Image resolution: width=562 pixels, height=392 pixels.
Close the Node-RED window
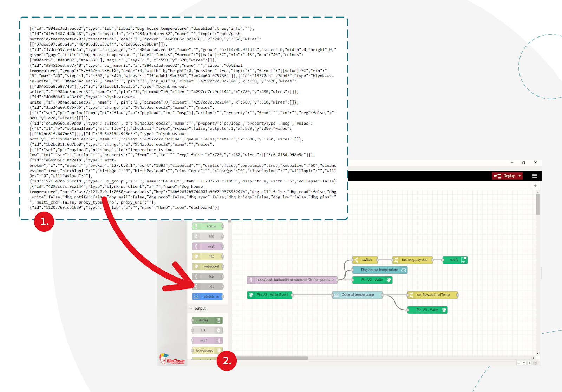click(x=535, y=163)
